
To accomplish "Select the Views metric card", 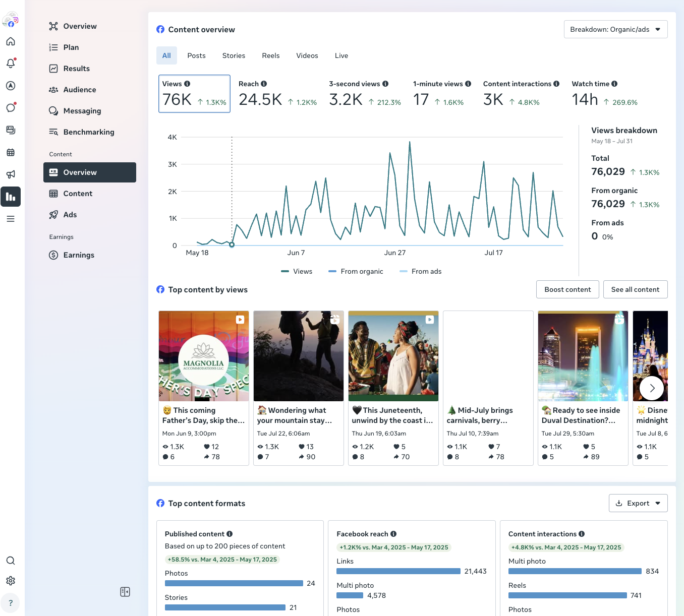I will coord(194,94).
